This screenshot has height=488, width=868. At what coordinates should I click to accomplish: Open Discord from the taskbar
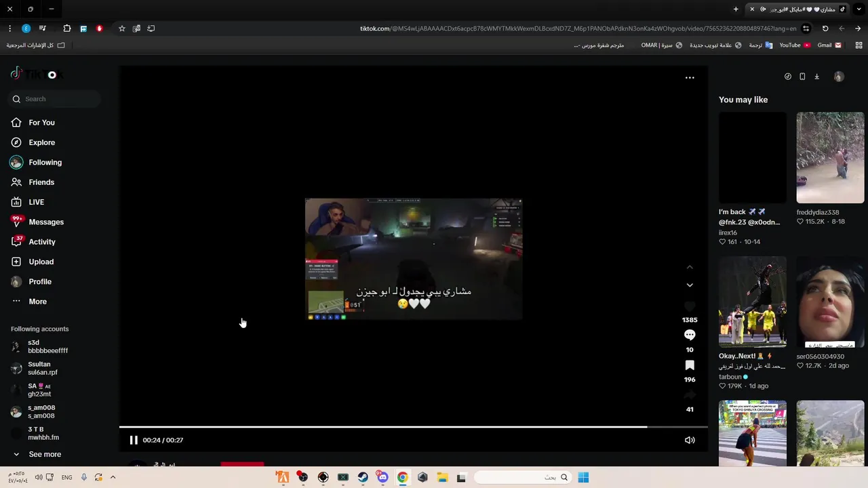[382, 478]
